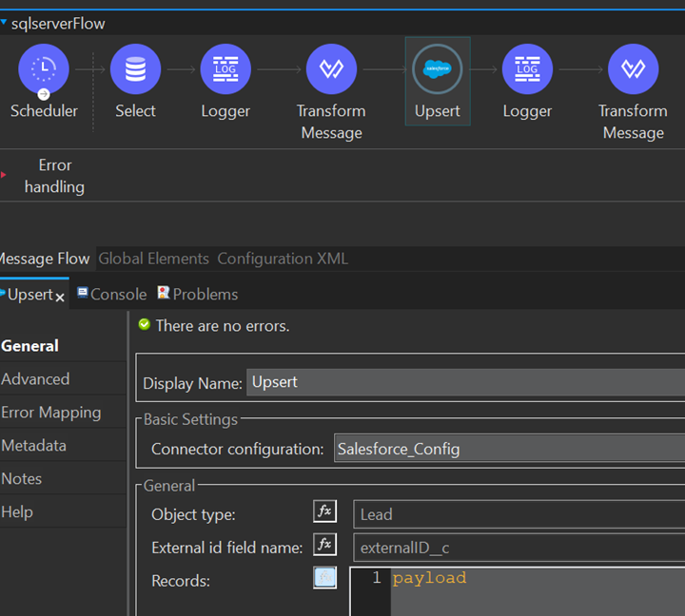Screen dimensions: 685x616
Task: Collapse the sqlserverFlow flow
Action: [x=4, y=22]
